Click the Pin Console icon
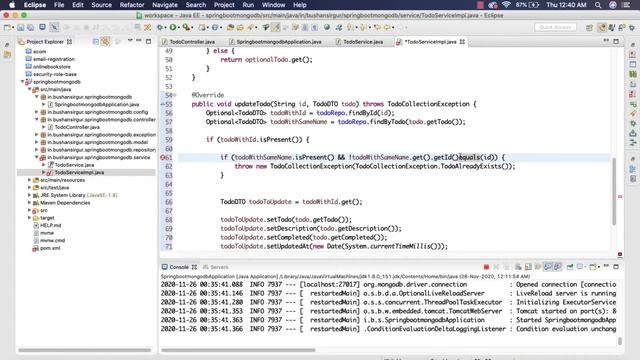Image resolution: width=640 pixels, height=360 pixels. 570,267
